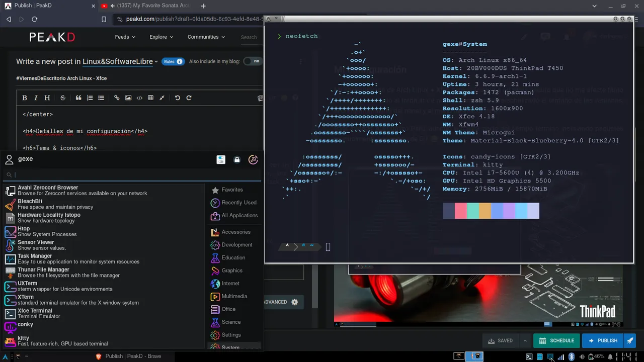This screenshot has height=362, width=644.
Task: Reload the PeakD page
Action: [34, 19]
